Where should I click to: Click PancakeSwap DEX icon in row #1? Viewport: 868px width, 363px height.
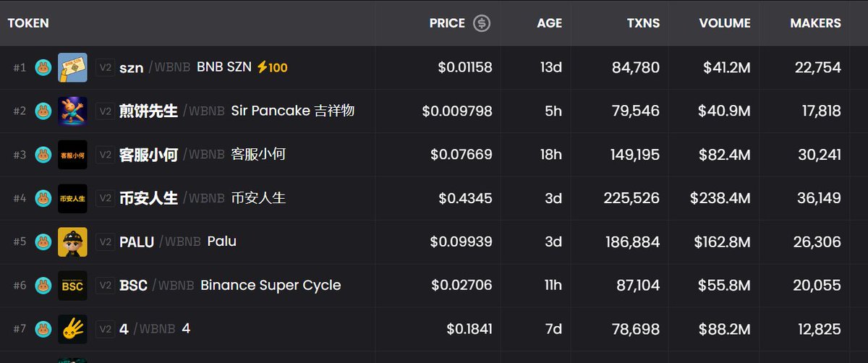coord(43,67)
